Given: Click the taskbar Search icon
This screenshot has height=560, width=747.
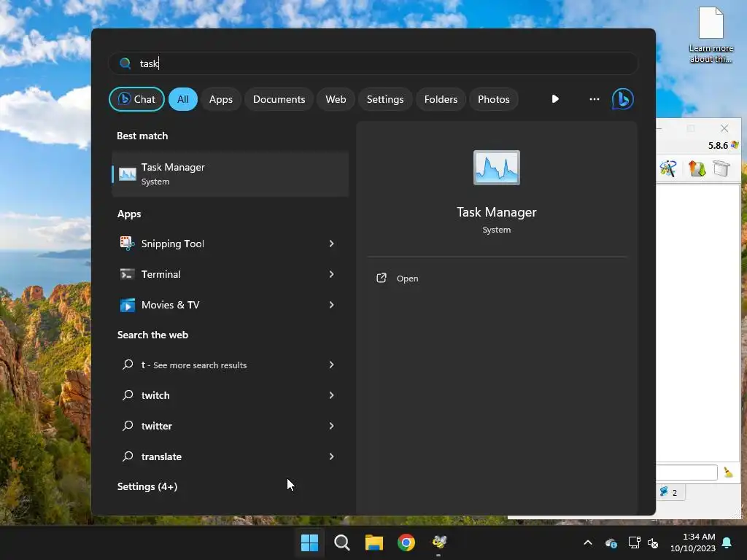Looking at the screenshot, I should click(341, 542).
